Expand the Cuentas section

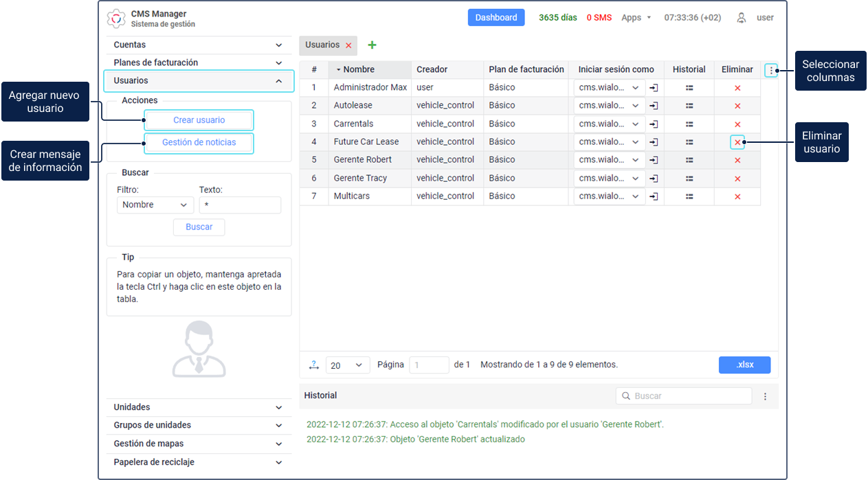pyautogui.click(x=278, y=45)
